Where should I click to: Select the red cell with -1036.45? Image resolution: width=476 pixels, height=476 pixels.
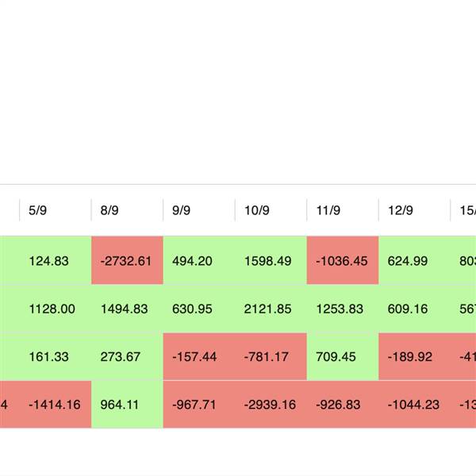tap(342, 260)
